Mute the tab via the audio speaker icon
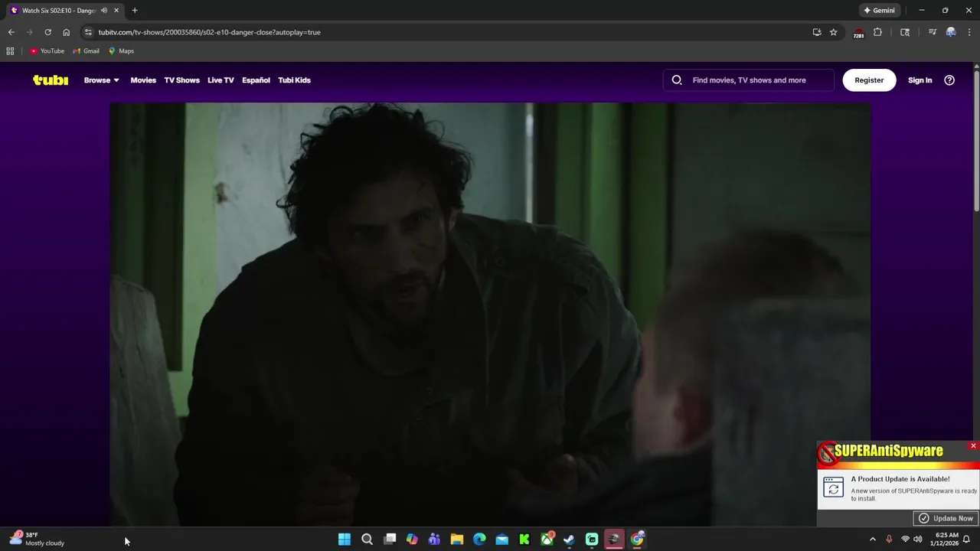Screen dimensions: 980x551 click(x=103, y=10)
